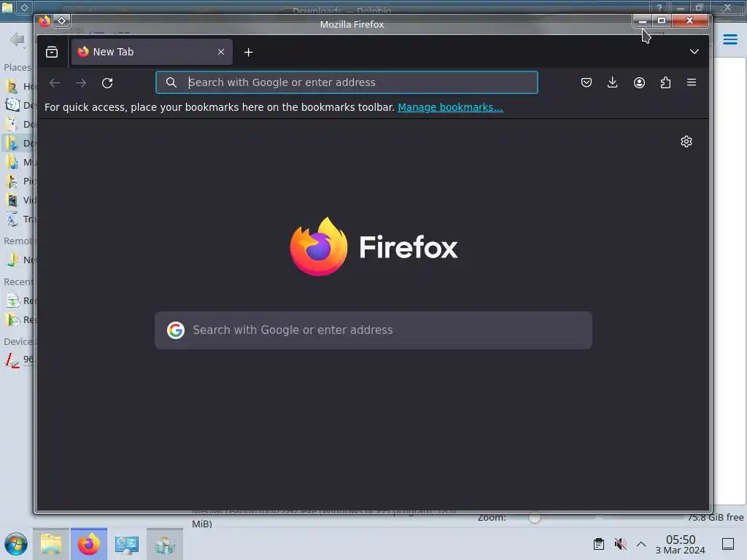
Task: Maximize the Mozilla Firefox window
Action: [662, 20]
